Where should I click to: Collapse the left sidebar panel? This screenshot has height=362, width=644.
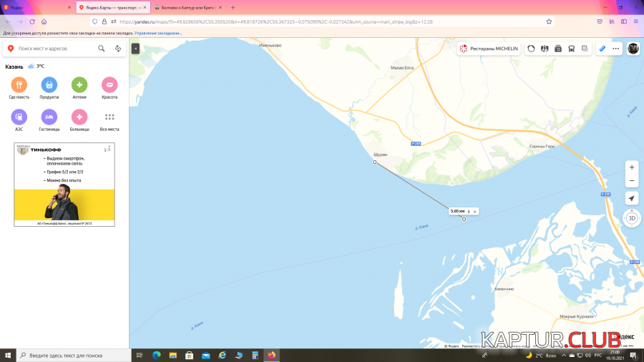tap(135, 49)
